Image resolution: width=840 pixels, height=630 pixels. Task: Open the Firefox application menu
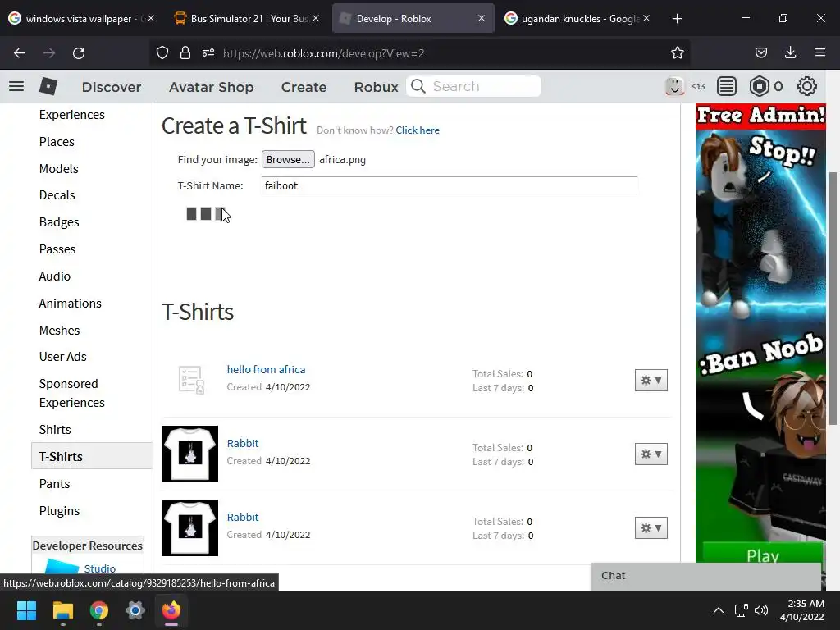click(820, 53)
